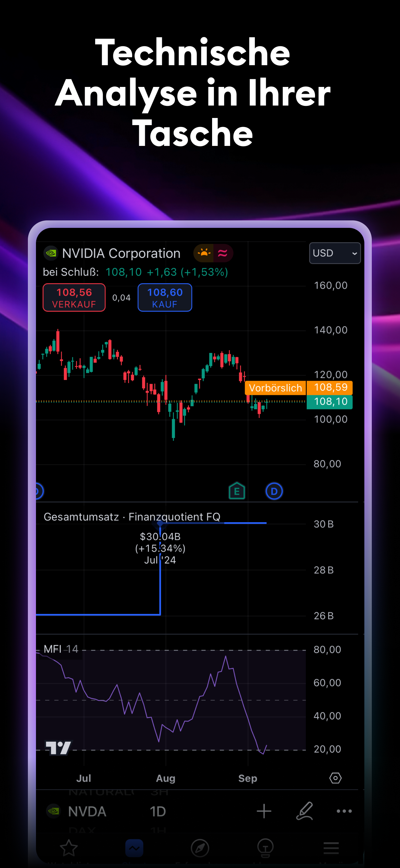This screenshot has height=868, width=400.
Task: Open the NVDA symbol search
Action: click(87, 811)
